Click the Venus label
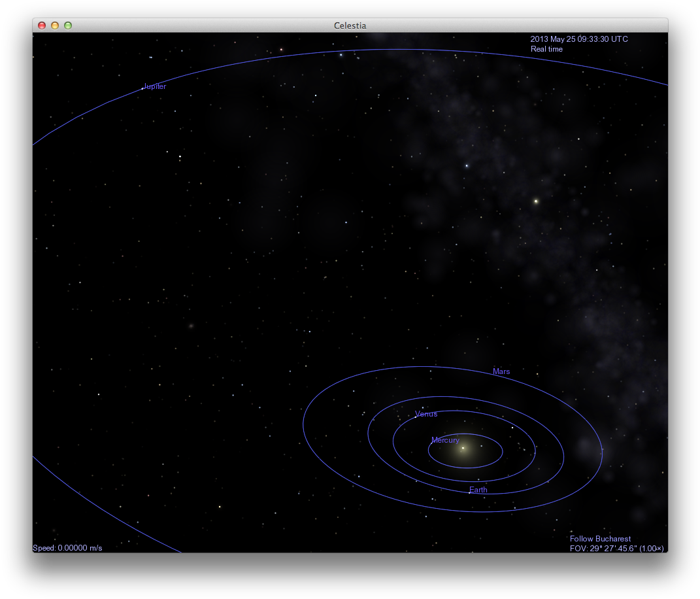The image size is (700, 599). click(426, 414)
